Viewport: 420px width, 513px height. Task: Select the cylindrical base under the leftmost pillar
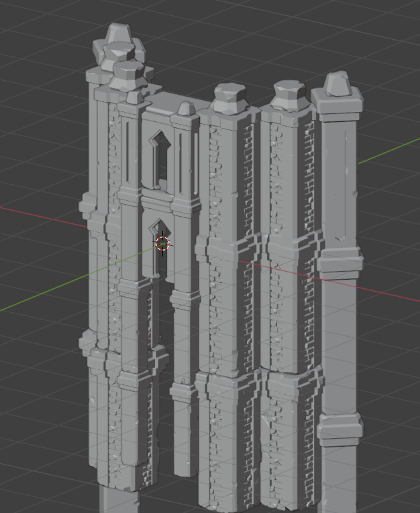click(x=118, y=500)
